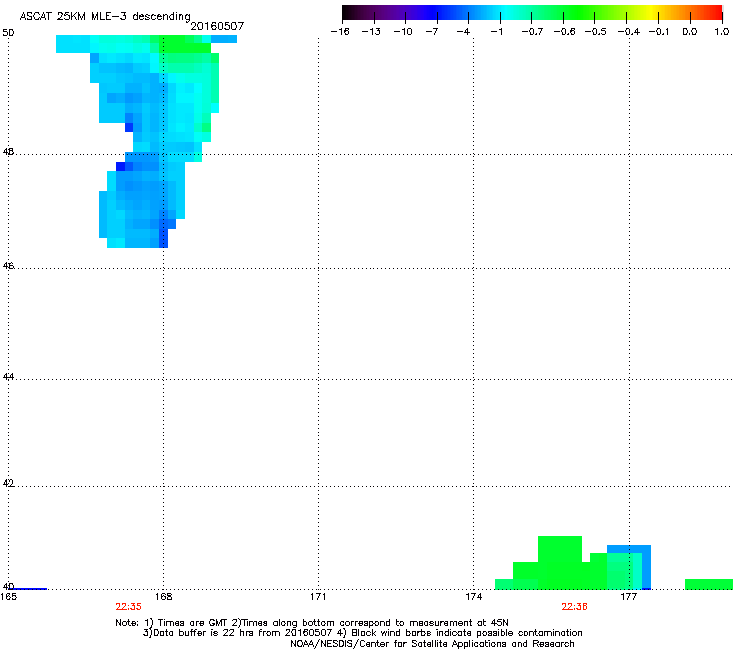Click the dark blue cell near 48N swath

(x=120, y=167)
